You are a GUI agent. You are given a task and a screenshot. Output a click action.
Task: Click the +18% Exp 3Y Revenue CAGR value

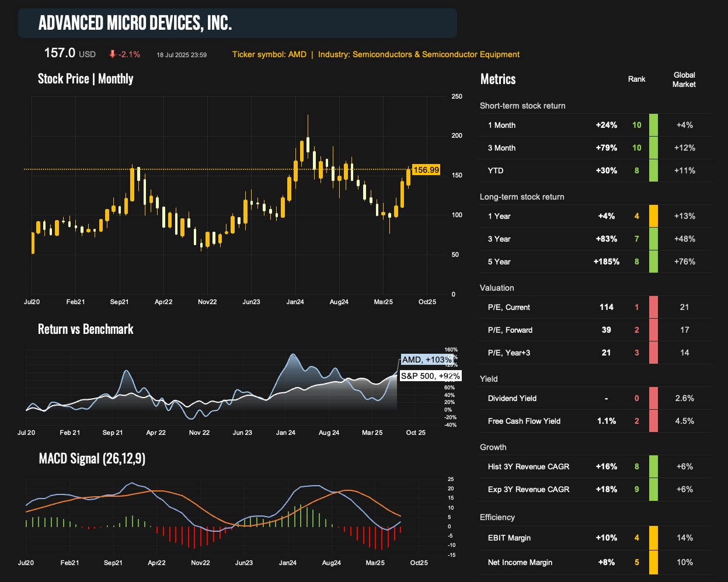click(x=606, y=489)
